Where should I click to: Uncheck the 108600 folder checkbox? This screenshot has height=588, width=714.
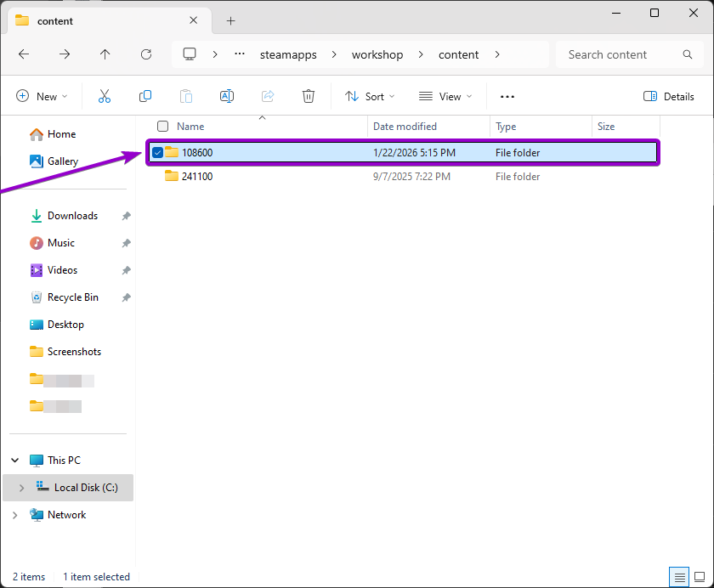click(x=157, y=152)
